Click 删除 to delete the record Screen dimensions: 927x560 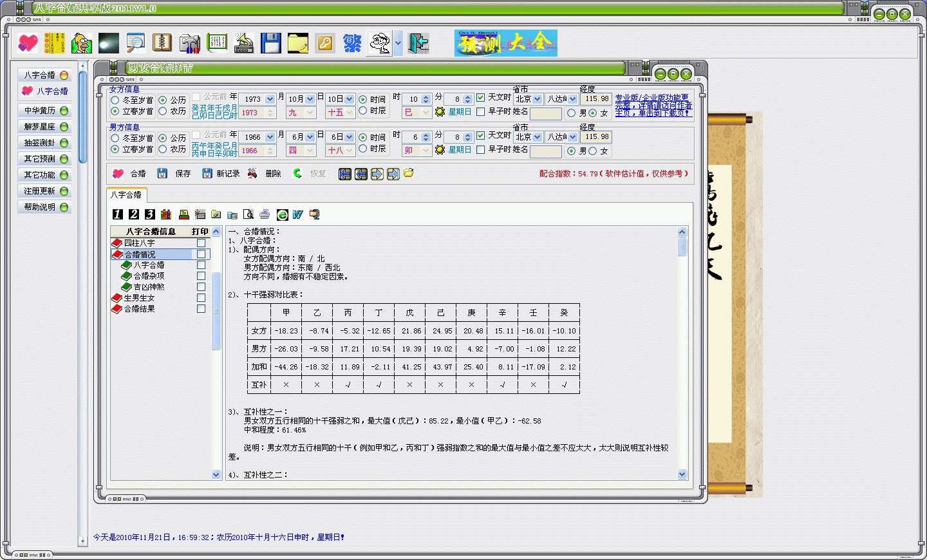pyautogui.click(x=265, y=174)
